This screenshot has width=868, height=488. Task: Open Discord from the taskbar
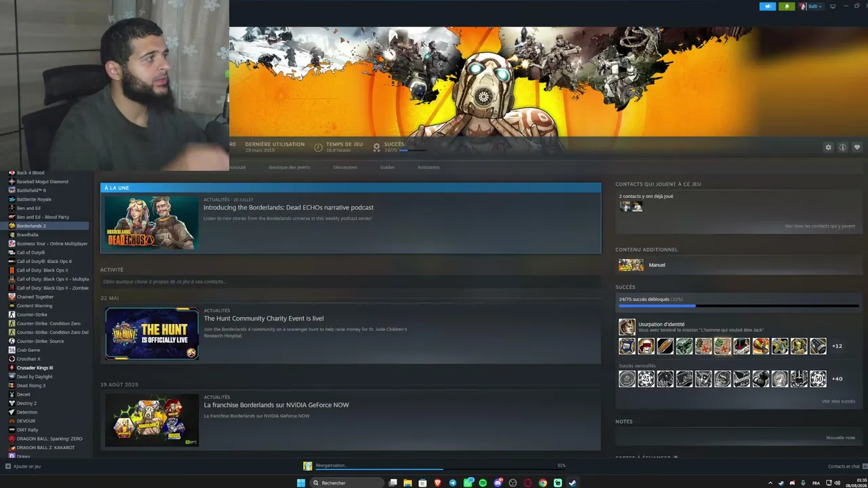coord(498,483)
